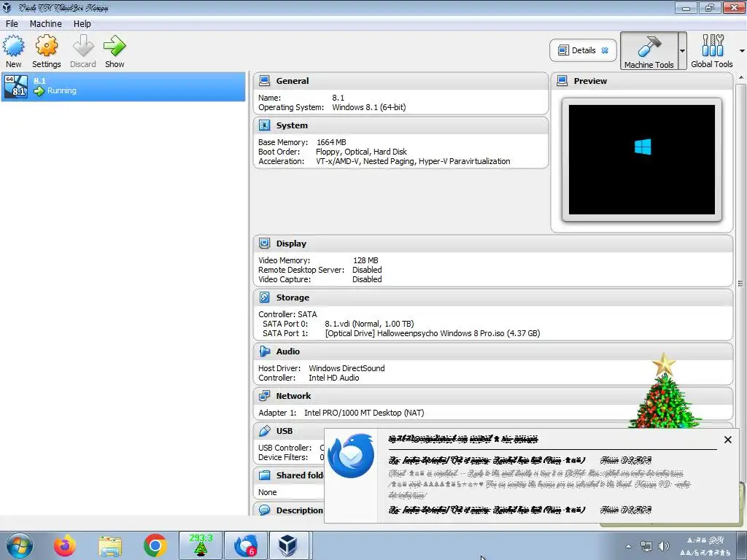Screen dimensions: 747x560
Task: Close the Thunderbird notification popup
Action: click(x=727, y=440)
